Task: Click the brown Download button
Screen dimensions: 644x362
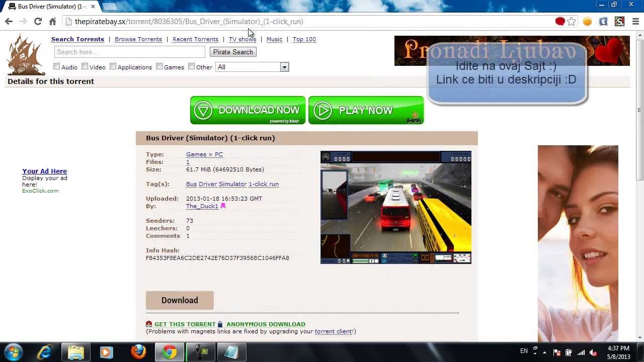Action: tap(180, 300)
